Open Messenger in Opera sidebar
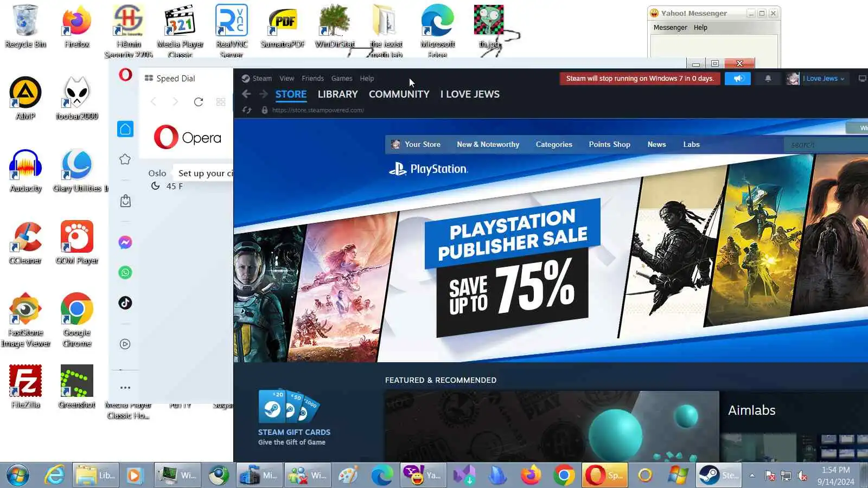The image size is (868, 488). (125, 242)
